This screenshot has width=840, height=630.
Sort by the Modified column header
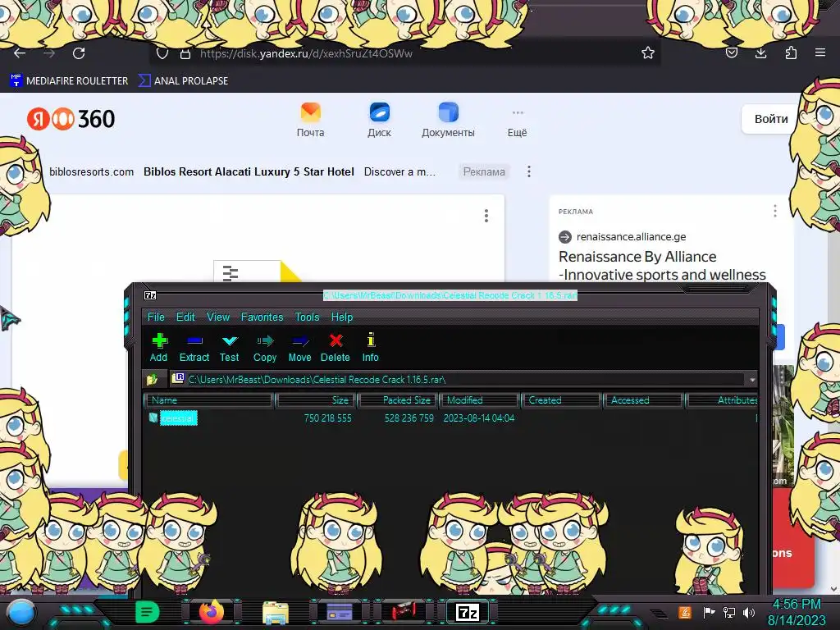coord(480,400)
